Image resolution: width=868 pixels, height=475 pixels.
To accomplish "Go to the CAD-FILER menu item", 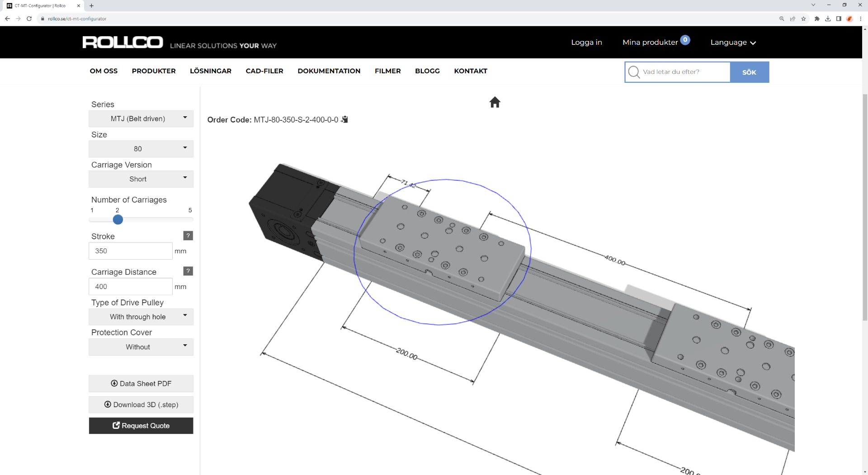I will pyautogui.click(x=264, y=71).
